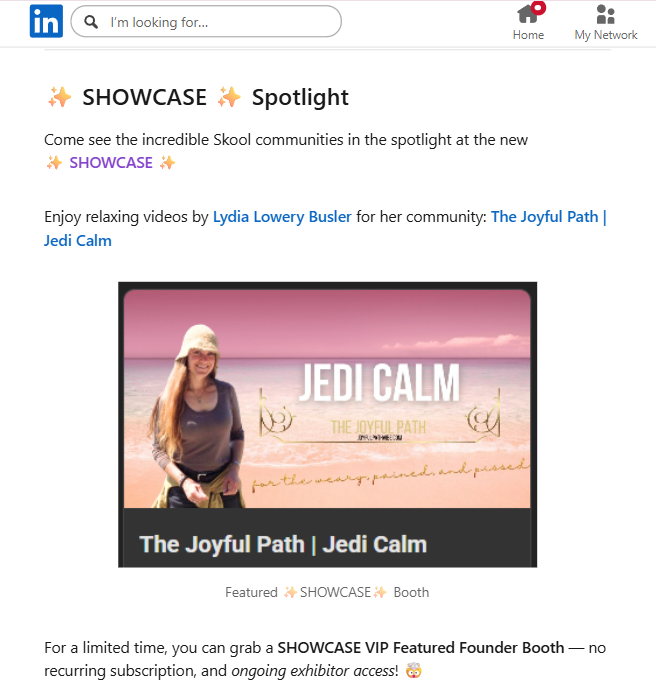Viewport: 656px width, 694px height.
Task: Open the Home house icon
Action: [x=527, y=14]
